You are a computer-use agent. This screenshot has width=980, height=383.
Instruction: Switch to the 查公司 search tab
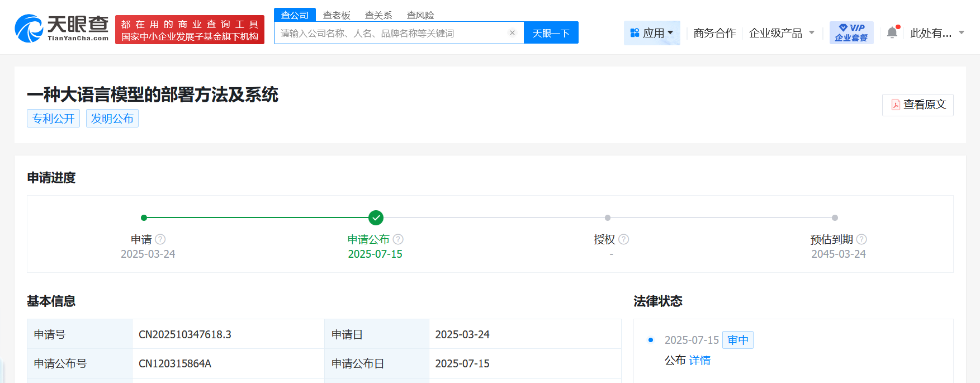(x=295, y=15)
